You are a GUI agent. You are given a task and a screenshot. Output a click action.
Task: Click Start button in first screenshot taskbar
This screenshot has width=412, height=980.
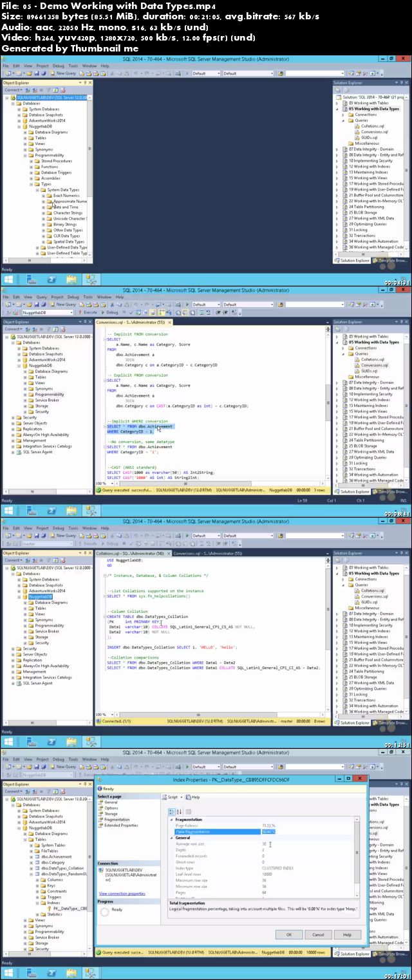pos(9,279)
